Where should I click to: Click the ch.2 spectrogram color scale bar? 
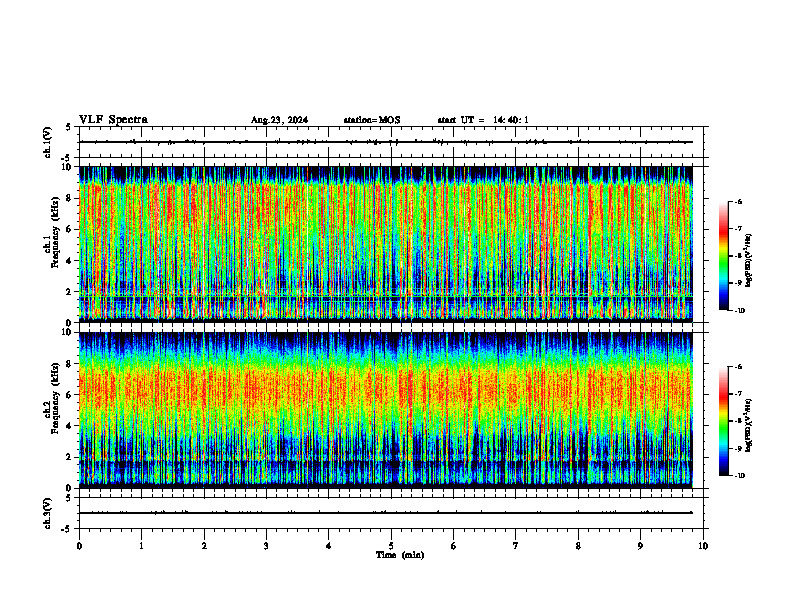[723, 421]
